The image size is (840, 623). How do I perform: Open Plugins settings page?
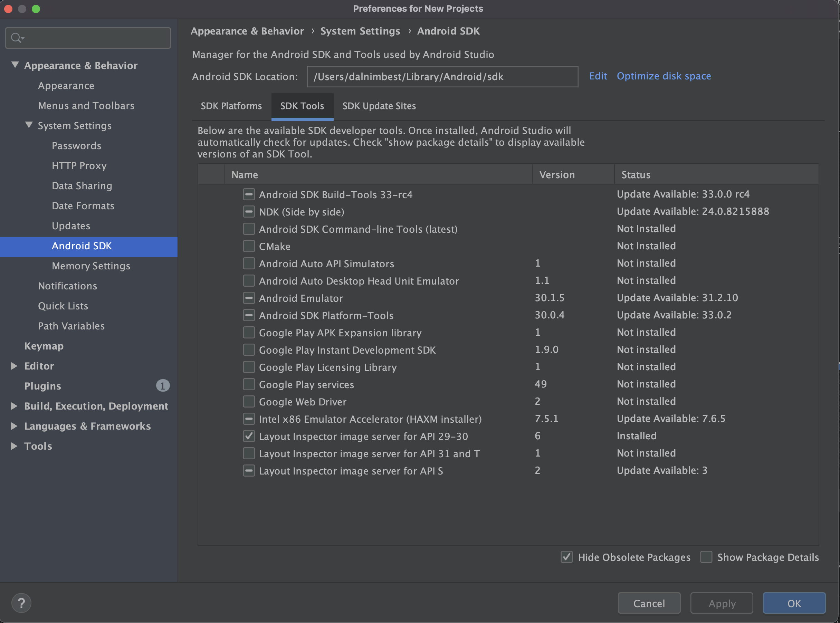coord(42,386)
